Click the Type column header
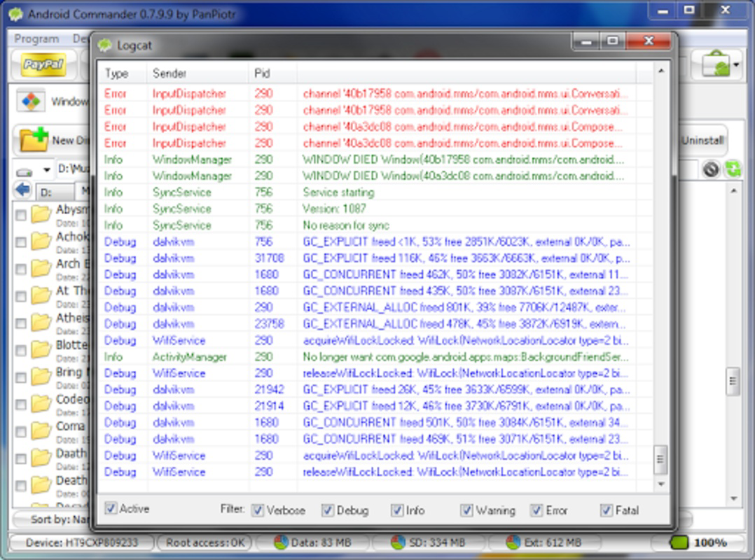 [x=123, y=73]
